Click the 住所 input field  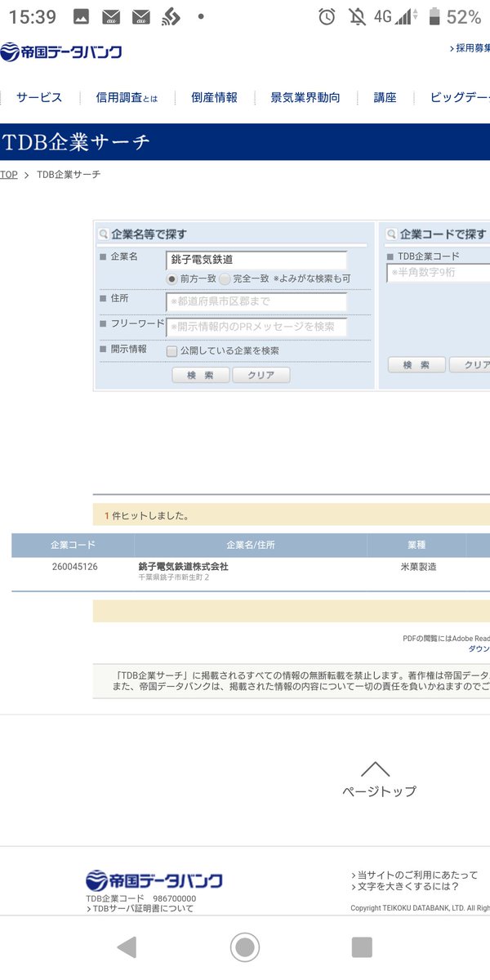tap(256, 301)
